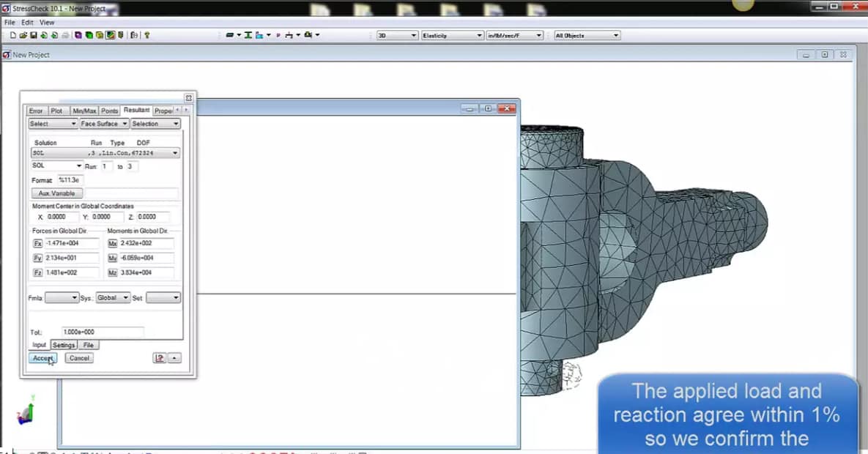Switch to the Settings tab
868x454 pixels.
63,344
